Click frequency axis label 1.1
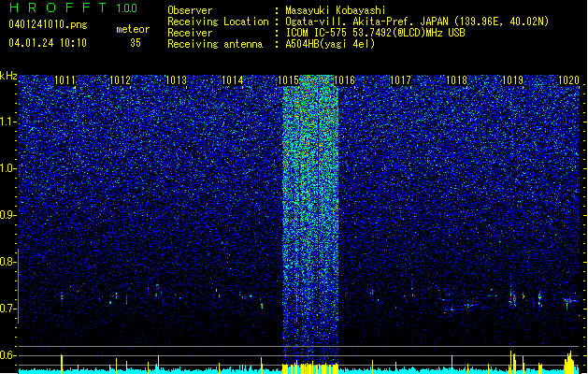 [7, 122]
